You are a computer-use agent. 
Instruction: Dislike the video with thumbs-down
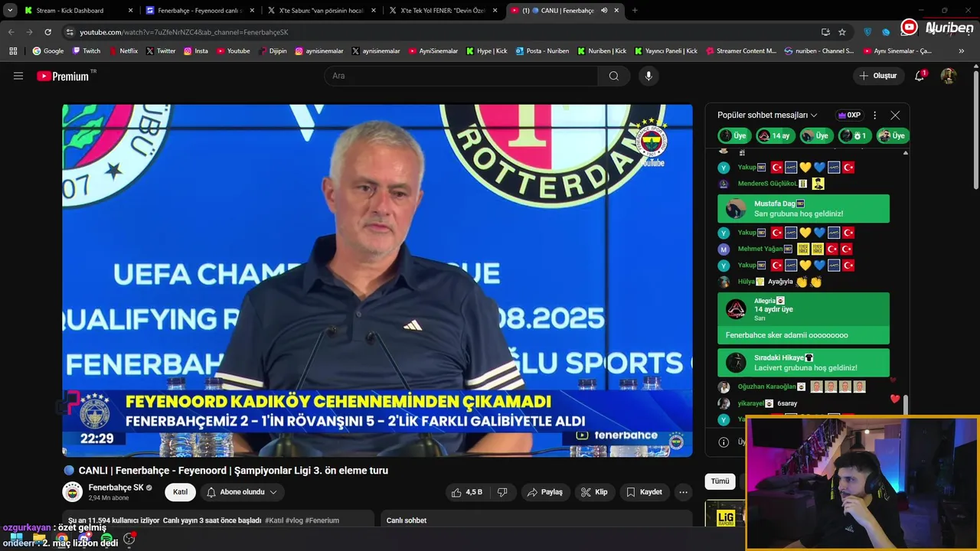point(502,492)
